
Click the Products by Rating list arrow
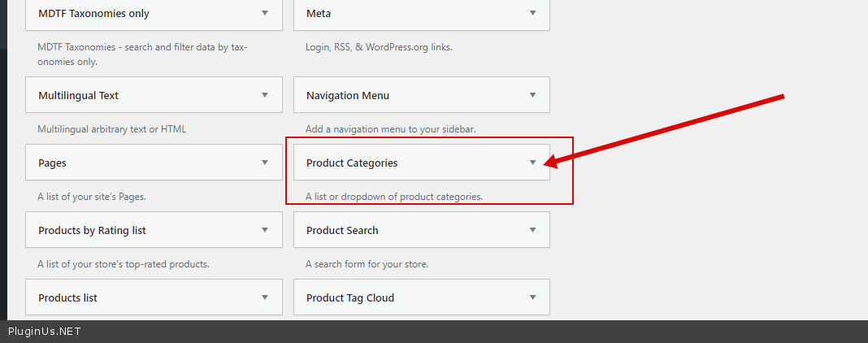(265, 230)
